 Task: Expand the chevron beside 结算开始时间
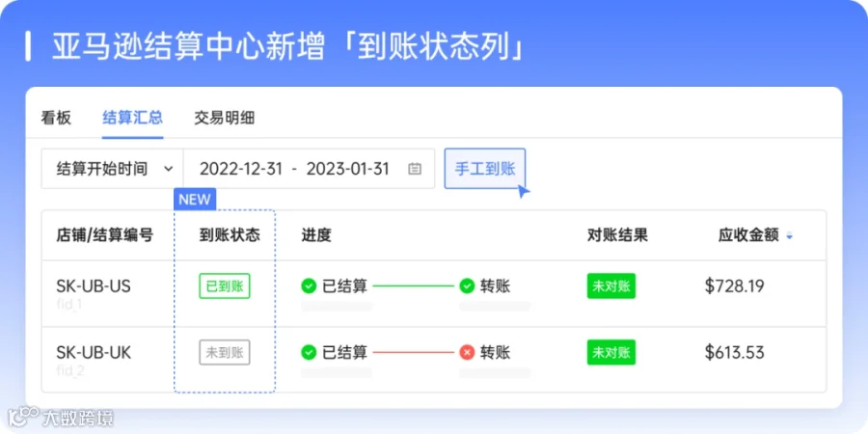pyautogui.click(x=169, y=169)
